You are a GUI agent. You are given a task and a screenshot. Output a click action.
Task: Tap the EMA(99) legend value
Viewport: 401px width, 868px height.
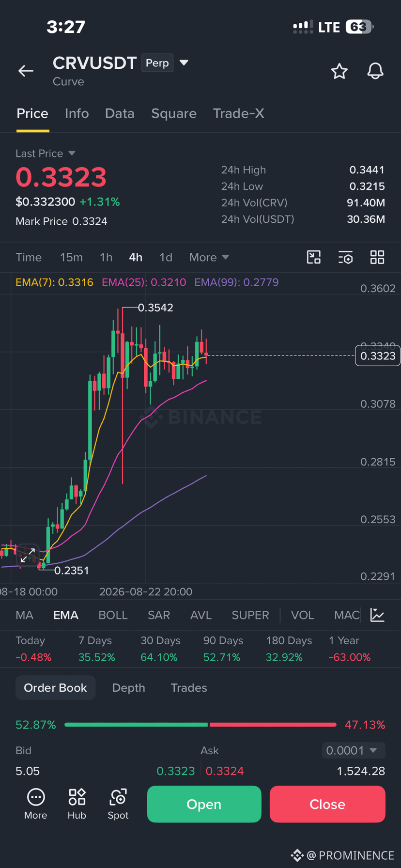[x=236, y=282]
